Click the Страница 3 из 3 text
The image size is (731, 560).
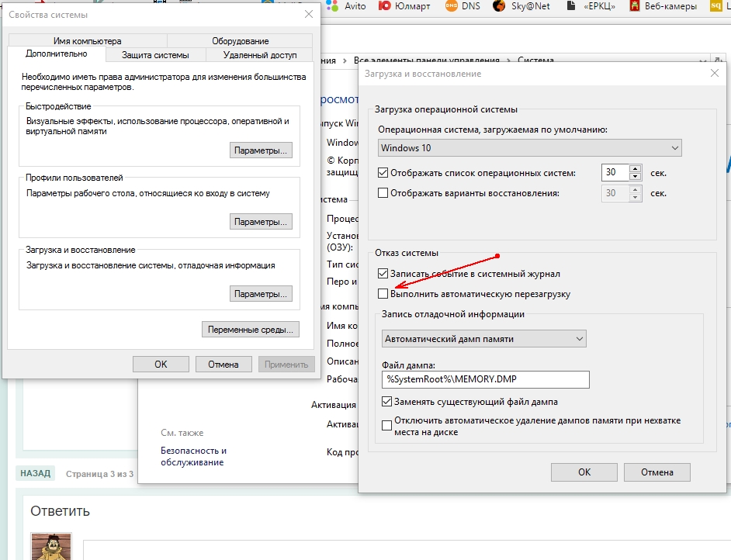click(99, 474)
